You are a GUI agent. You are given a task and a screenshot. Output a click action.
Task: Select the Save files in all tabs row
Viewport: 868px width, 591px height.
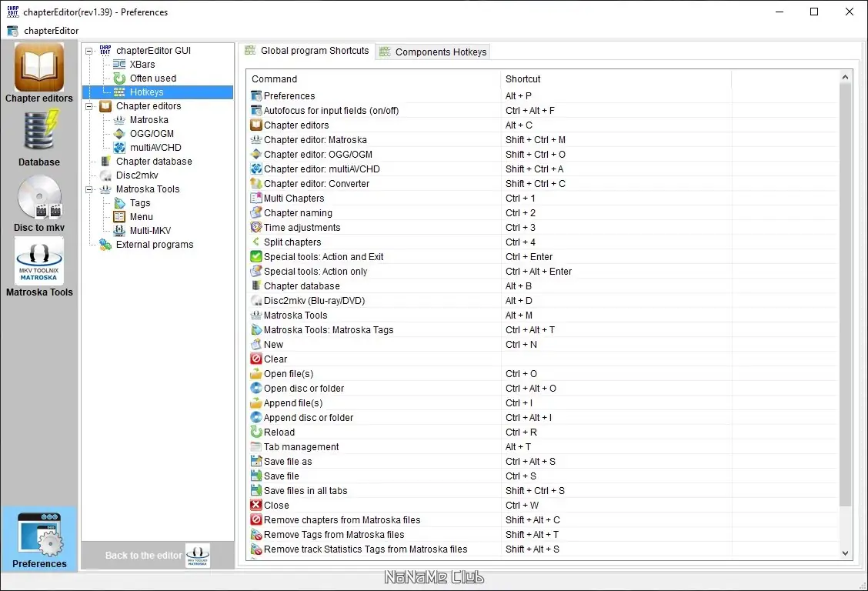click(x=542, y=490)
